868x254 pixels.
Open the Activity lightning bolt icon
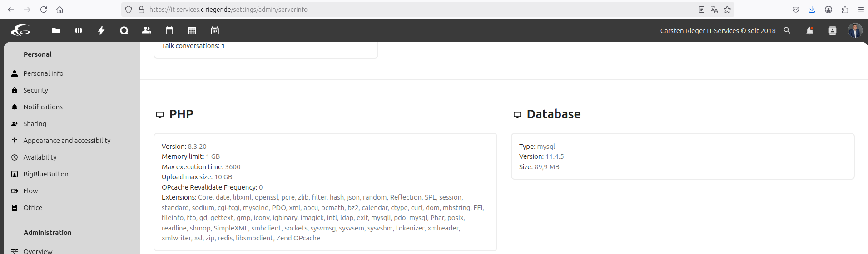tap(101, 30)
